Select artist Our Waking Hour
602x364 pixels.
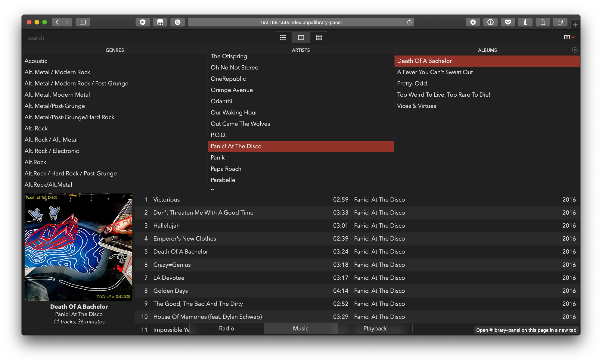(x=301, y=112)
